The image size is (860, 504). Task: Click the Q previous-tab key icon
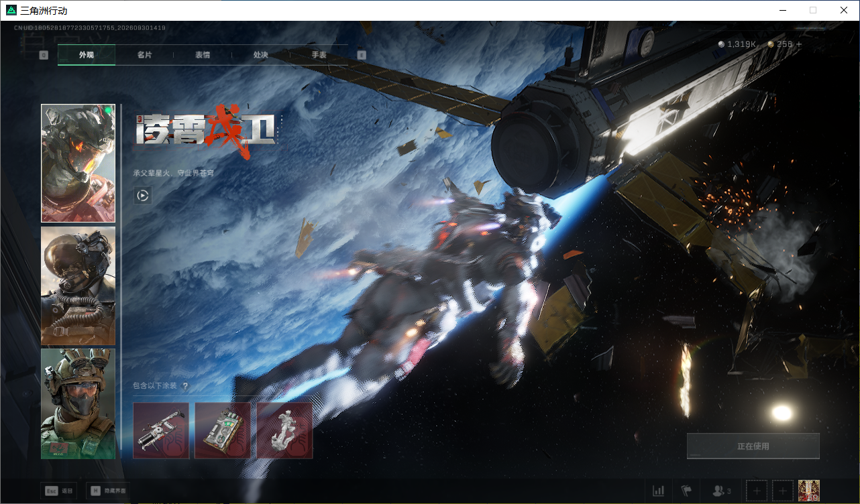[x=44, y=55]
